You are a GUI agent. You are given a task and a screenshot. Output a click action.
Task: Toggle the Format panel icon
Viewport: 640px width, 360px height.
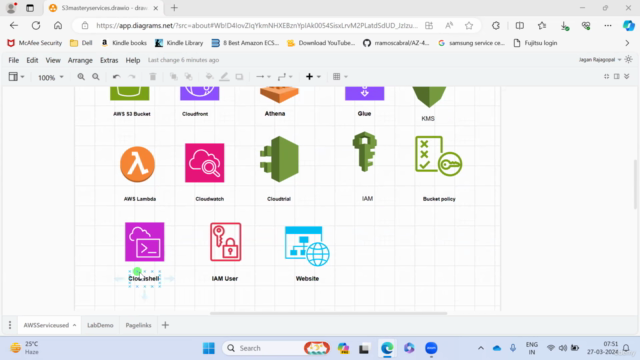click(617, 76)
